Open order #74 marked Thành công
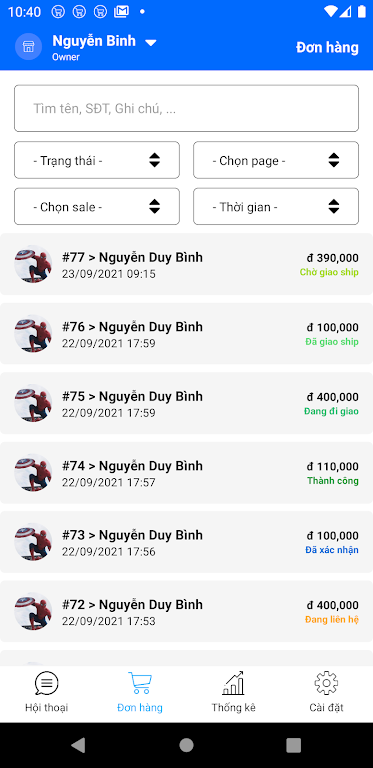 [x=186, y=473]
